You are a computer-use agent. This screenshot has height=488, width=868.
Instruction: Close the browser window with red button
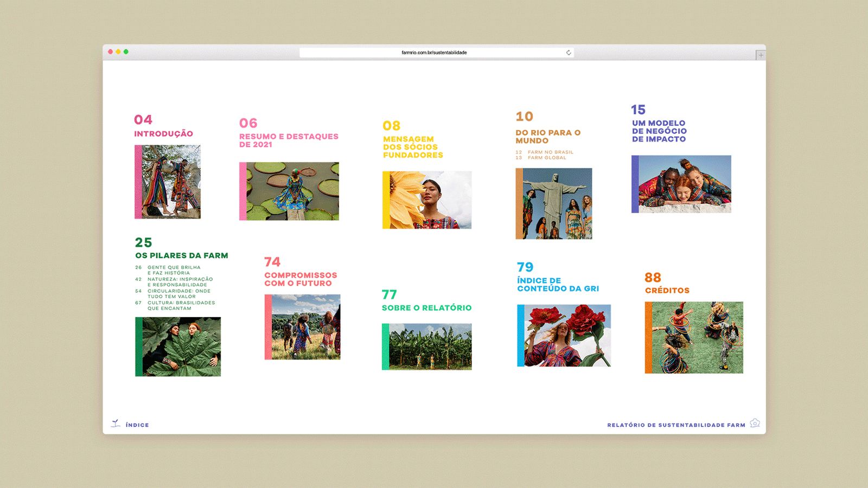111,52
